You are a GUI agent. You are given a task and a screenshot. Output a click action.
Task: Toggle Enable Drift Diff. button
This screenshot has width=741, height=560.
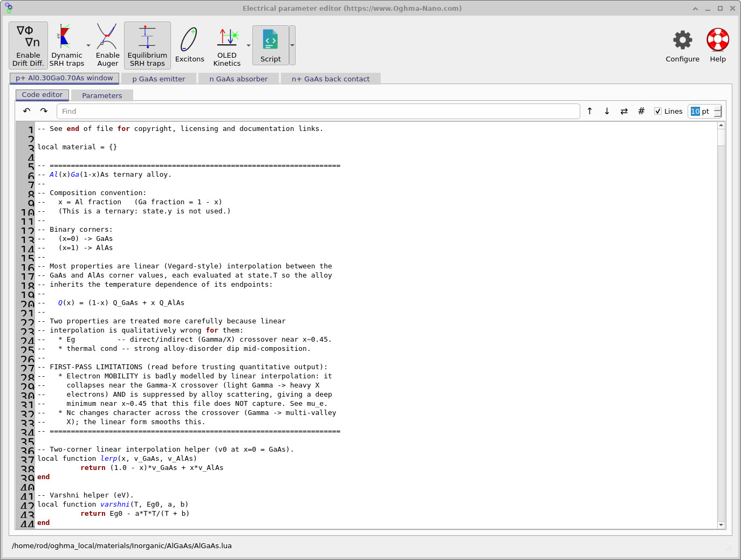[x=29, y=45]
